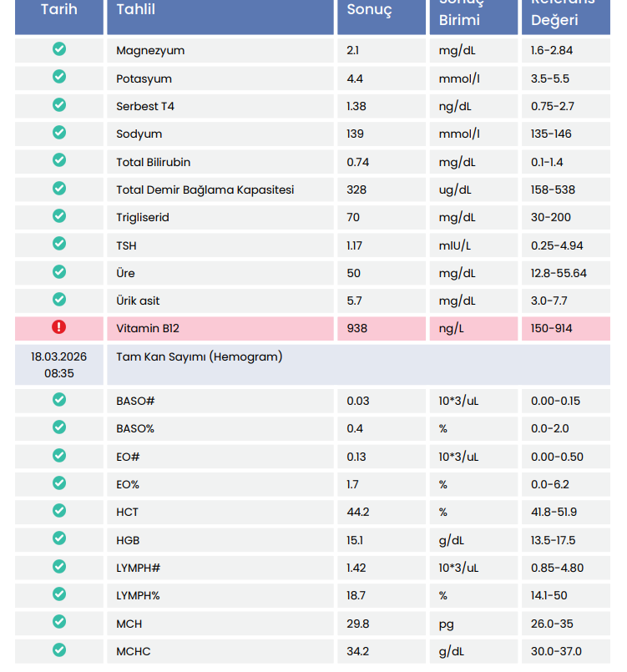Click the Total Demir Bağlama Kapasitesi test name
This screenshot has height=672, width=627.
[205, 189]
